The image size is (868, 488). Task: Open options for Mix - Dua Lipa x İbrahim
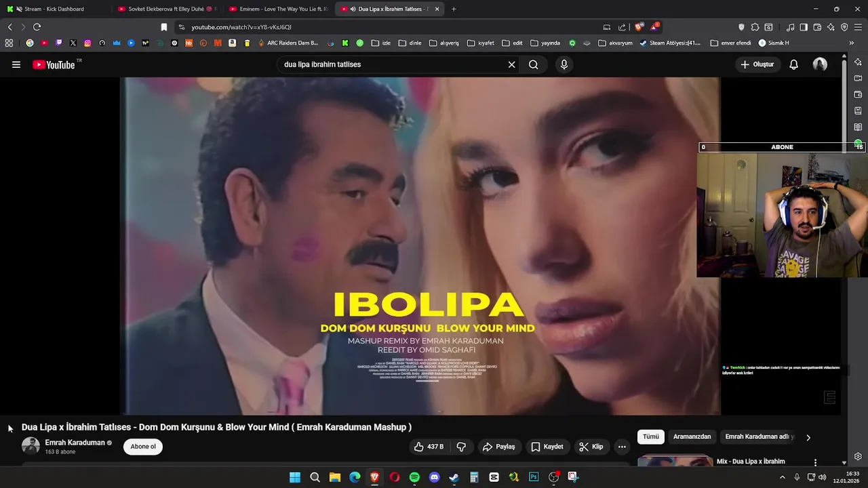(815, 462)
